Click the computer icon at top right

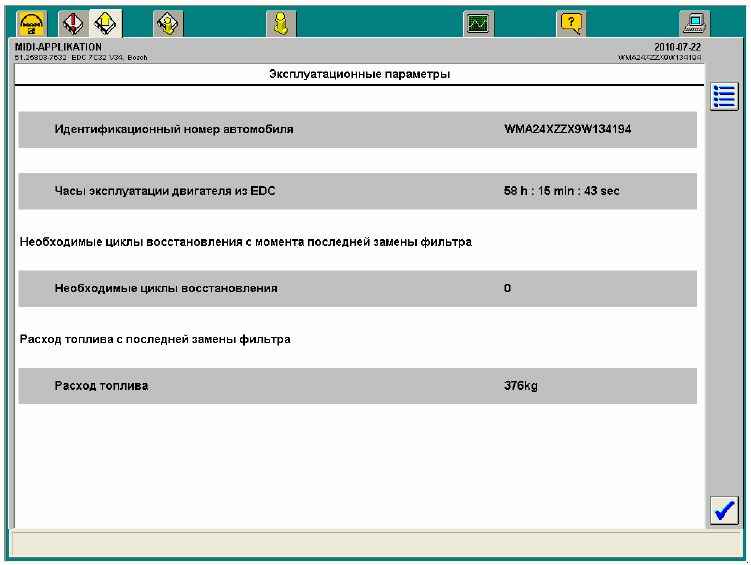pos(693,22)
